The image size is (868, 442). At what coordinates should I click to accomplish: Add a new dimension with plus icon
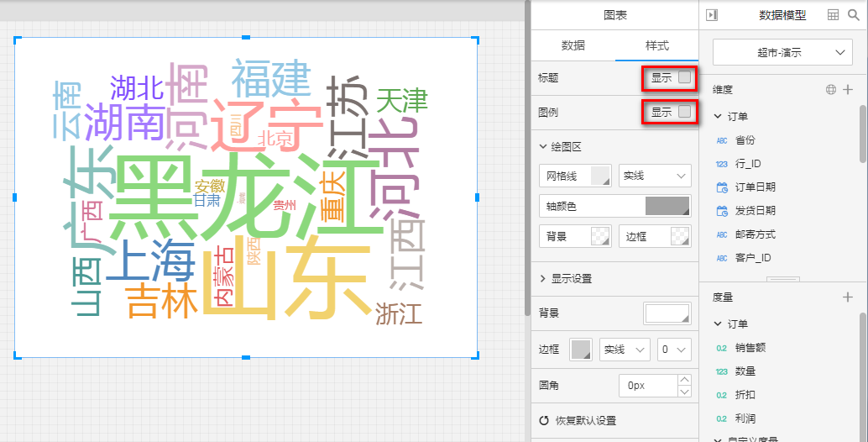coord(848,89)
